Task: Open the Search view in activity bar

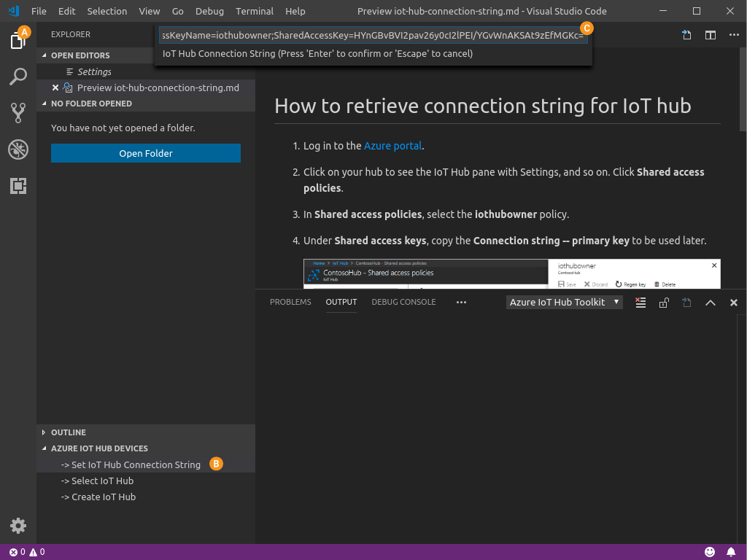Action: (18, 76)
